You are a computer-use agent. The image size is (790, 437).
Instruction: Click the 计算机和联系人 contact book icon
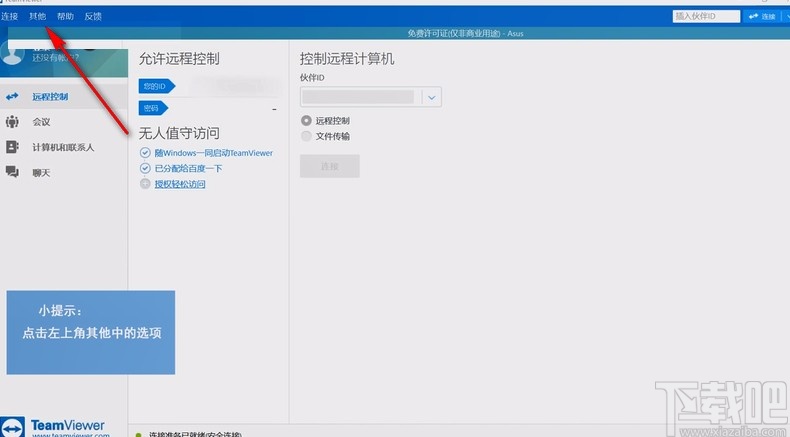[x=12, y=147]
